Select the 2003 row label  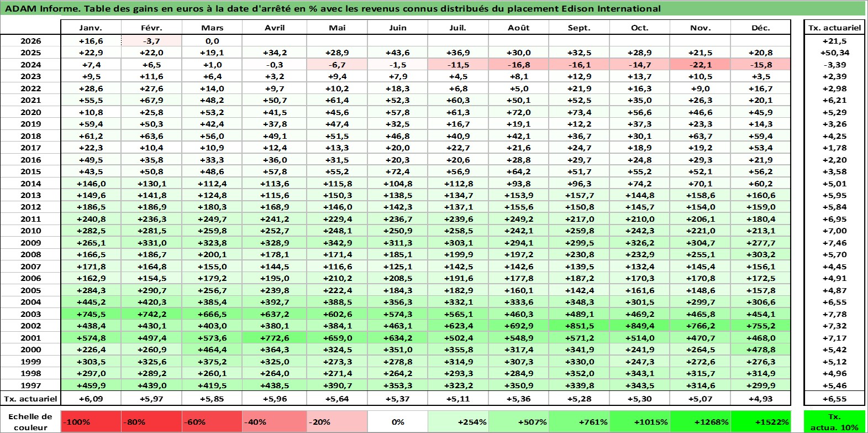click(31, 314)
